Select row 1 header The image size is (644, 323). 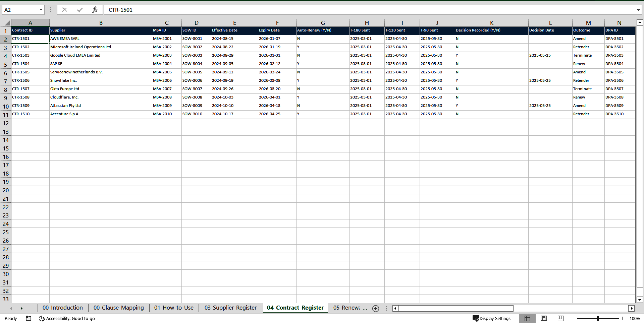5,31
